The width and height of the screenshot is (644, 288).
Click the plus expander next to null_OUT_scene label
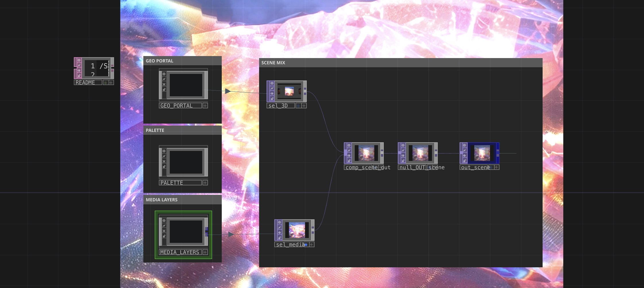435,167
